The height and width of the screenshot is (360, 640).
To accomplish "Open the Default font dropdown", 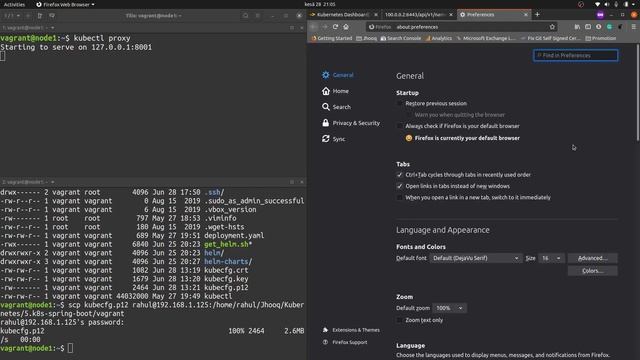I will (476, 258).
